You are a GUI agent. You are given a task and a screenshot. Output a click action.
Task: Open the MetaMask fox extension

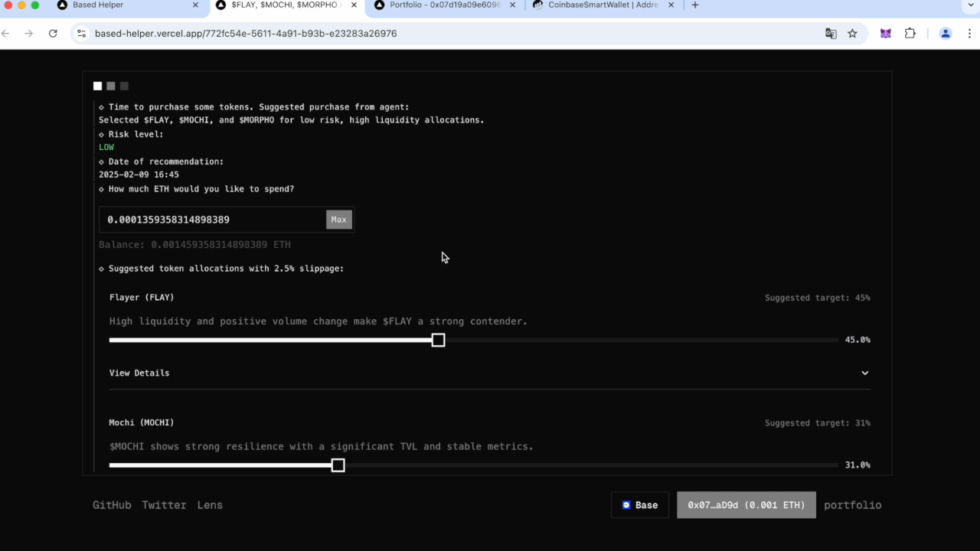[x=886, y=34]
